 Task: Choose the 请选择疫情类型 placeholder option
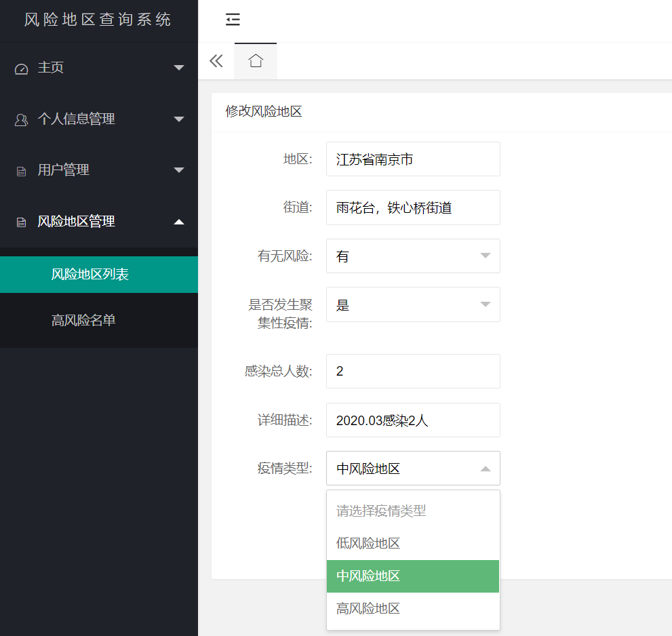point(413,511)
